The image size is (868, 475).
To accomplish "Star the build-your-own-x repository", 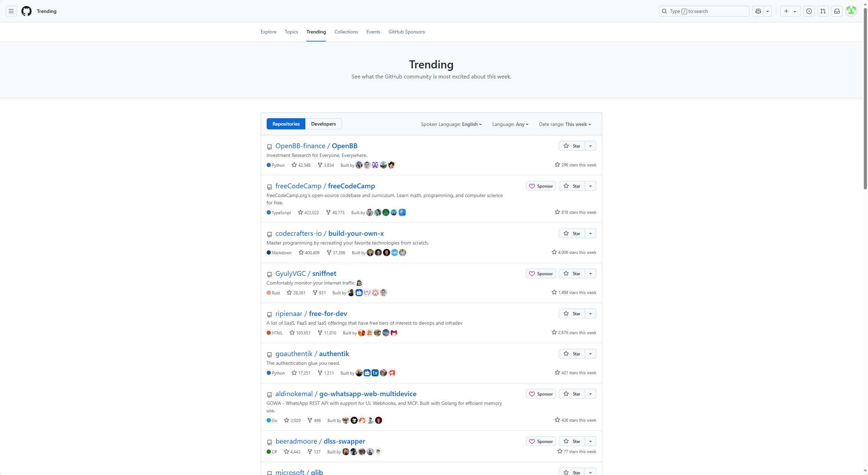I will [572, 233].
